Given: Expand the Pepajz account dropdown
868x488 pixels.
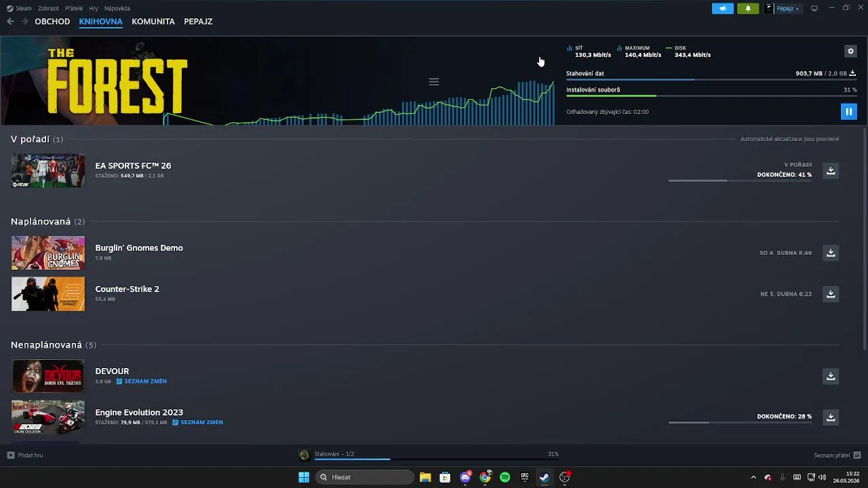Looking at the screenshot, I should [x=787, y=8].
